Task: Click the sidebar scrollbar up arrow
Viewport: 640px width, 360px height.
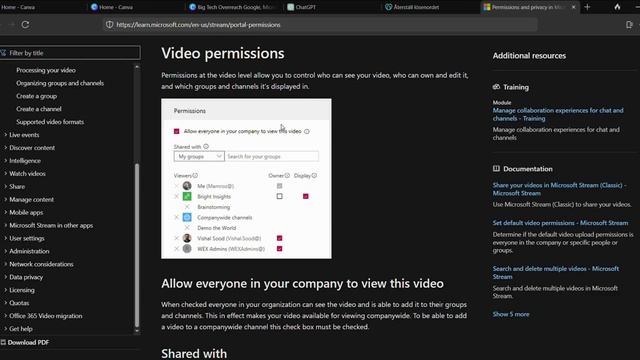Action: (x=137, y=67)
